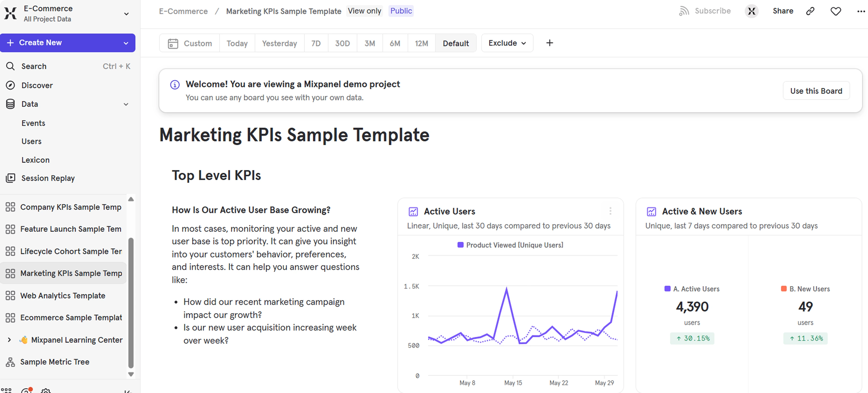Open the Active Users report chart icon

pos(413,211)
